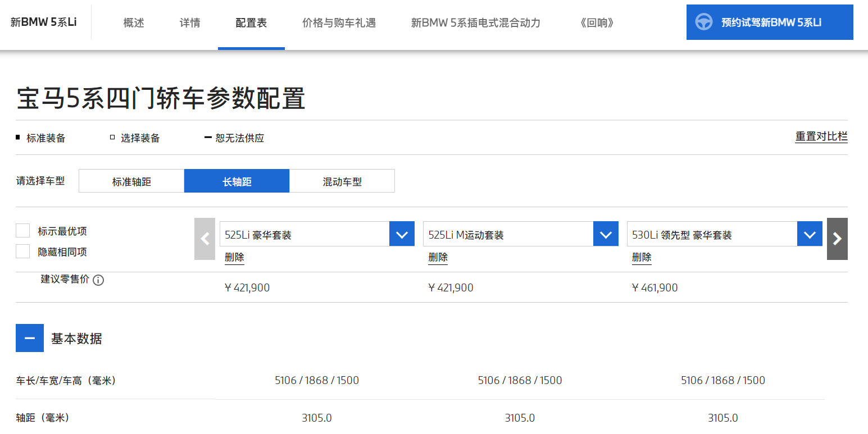868x434 pixels.
Task: Click the 车长/车宽/车高（毫米） row label
Action: tap(66, 381)
